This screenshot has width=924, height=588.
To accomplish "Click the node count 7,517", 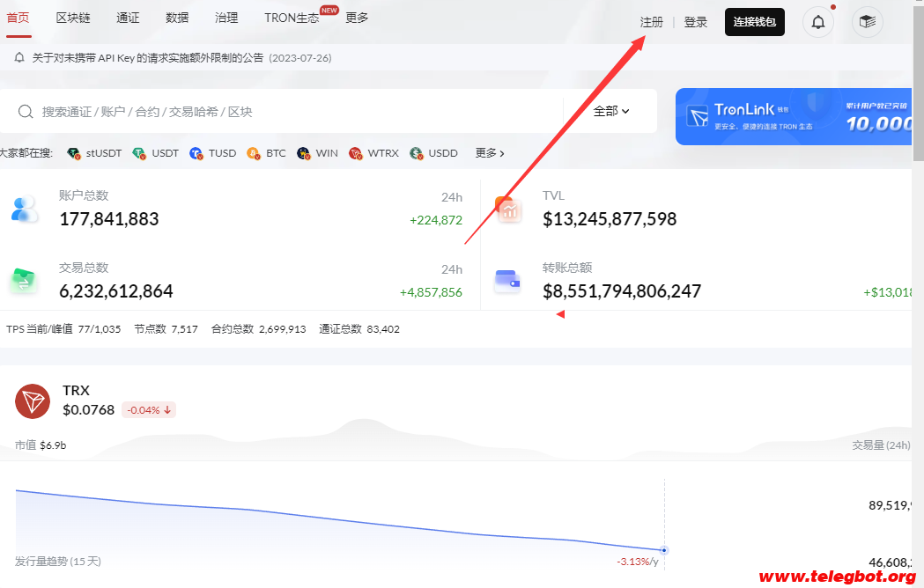I will pos(184,328).
